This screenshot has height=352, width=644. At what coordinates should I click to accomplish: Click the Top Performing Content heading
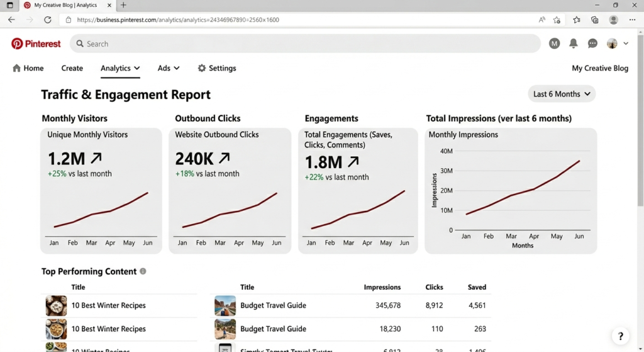point(89,271)
